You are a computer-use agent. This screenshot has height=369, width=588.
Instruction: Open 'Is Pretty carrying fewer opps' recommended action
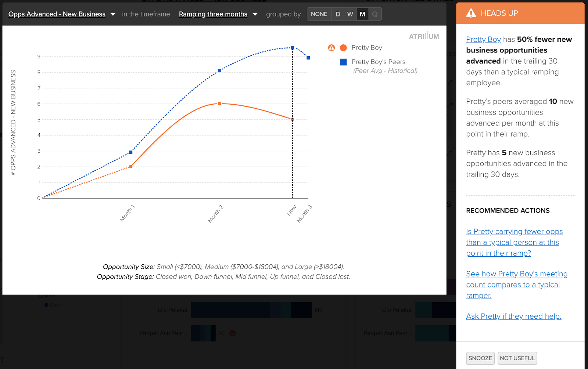click(x=514, y=242)
